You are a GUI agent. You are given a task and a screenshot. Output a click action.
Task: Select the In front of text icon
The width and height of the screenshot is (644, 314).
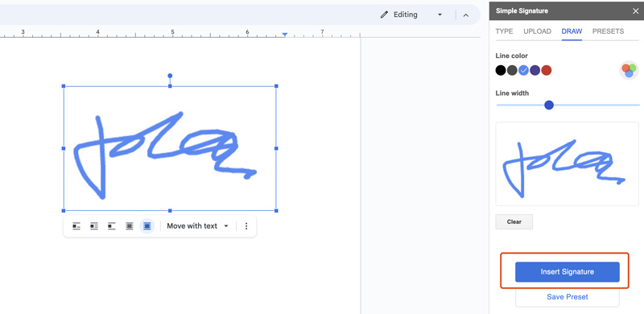(x=147, y=226)
